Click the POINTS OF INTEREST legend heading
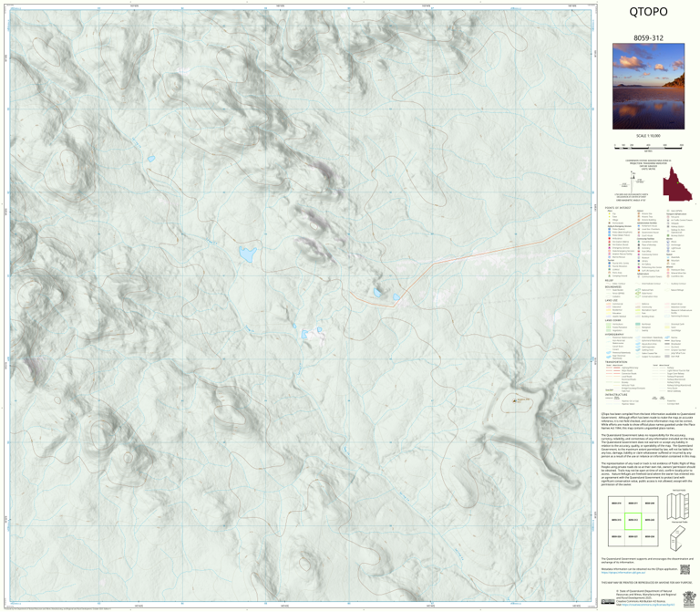 (618, 208)
